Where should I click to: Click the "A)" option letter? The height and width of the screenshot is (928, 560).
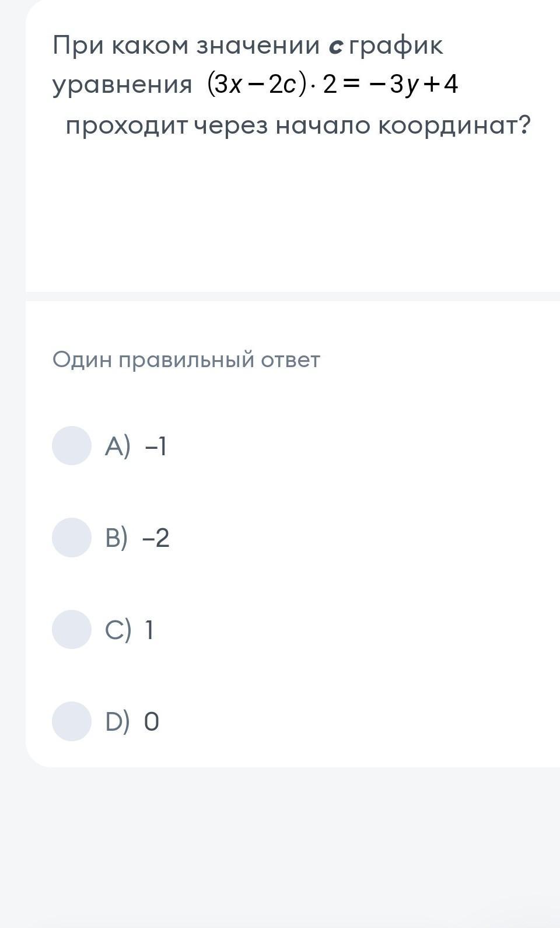click(117, 446)
